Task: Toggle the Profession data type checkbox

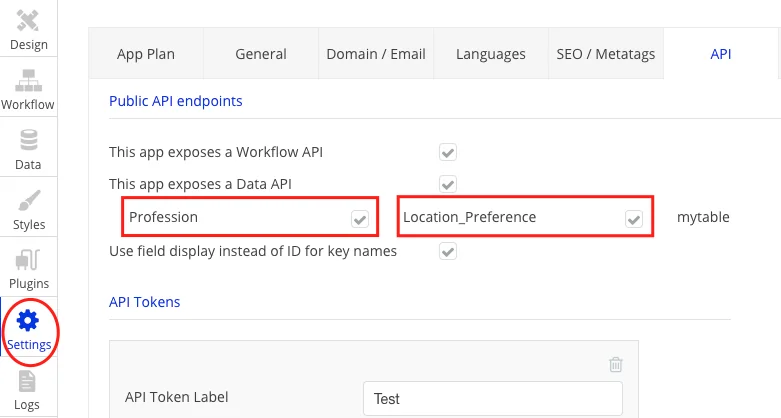Action: (360, 218)
